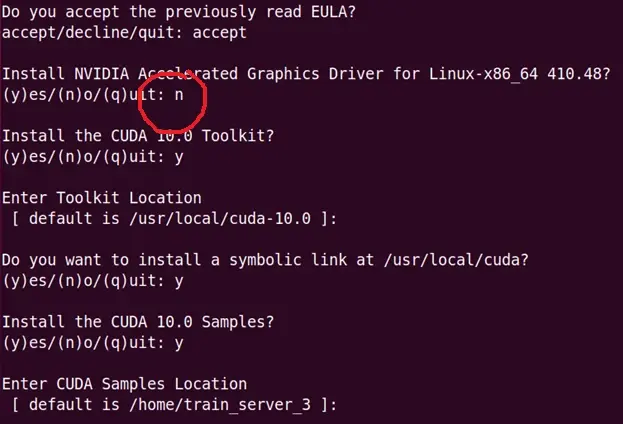Click the 'accept/decline/quit:' prompt label
The height and width of the screenshot is (424, 623).
coord(92,33)
